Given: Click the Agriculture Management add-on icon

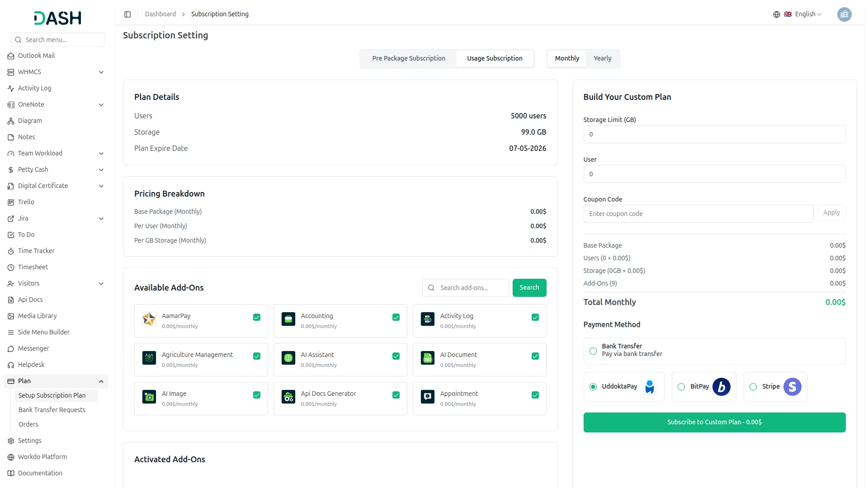Looking at the screenshot, I should [149, 358].
